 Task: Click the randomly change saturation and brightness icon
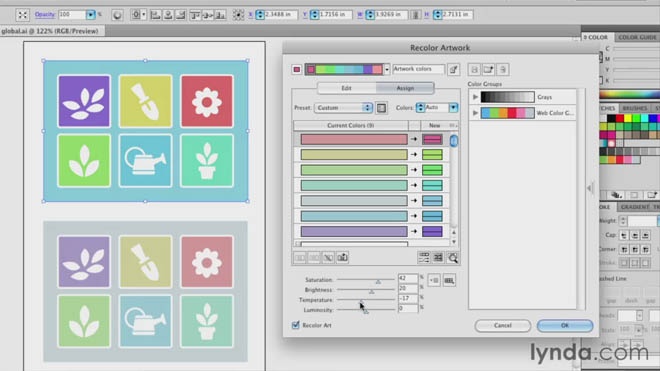point(438,258)
